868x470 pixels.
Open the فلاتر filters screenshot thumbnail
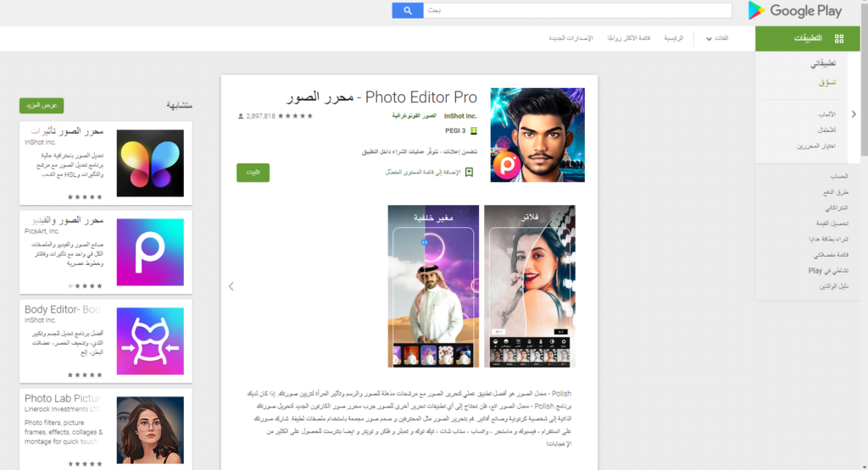(x=529, y=286)
